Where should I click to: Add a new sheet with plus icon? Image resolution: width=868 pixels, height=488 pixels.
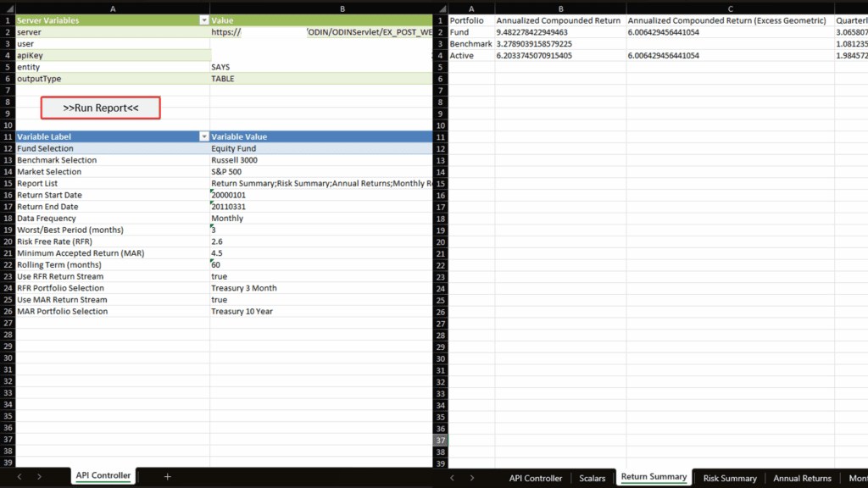[x=167, y=477]
